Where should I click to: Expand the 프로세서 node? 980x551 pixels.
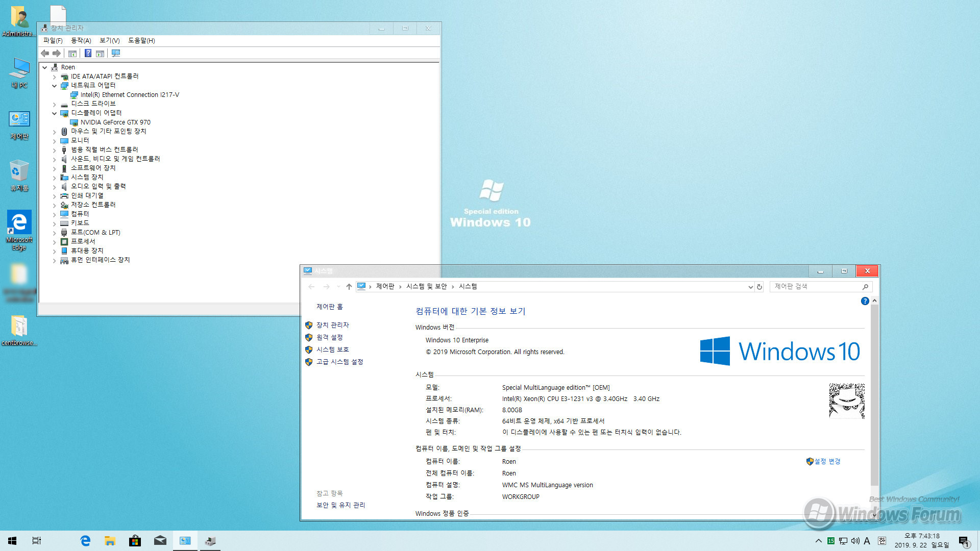(x=55, y=242)
